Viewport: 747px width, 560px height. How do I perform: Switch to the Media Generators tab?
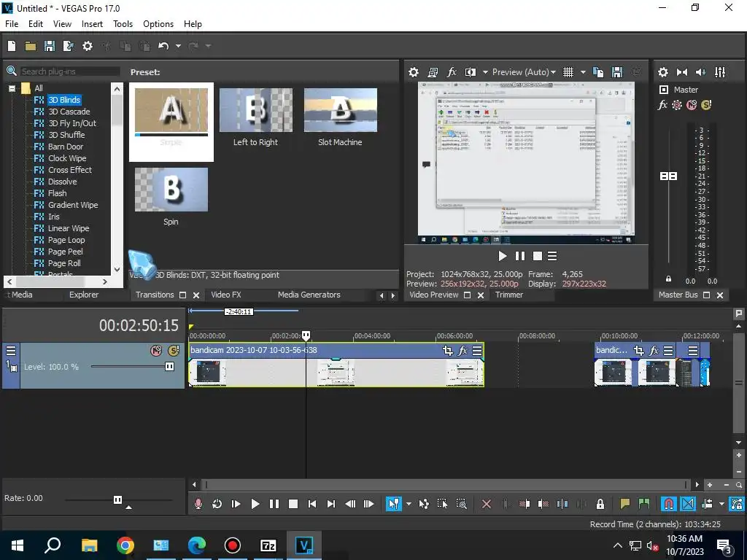pos(309,295)
